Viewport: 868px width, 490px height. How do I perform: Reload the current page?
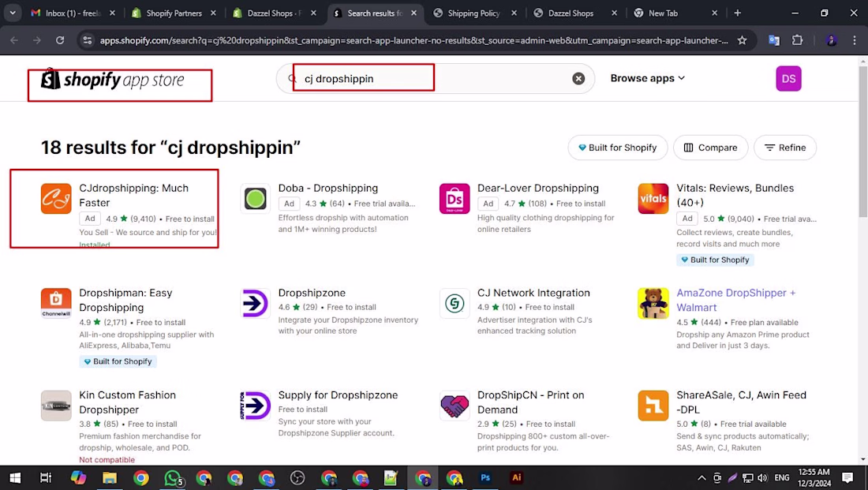pyautogui.click(x=60, y=40)
